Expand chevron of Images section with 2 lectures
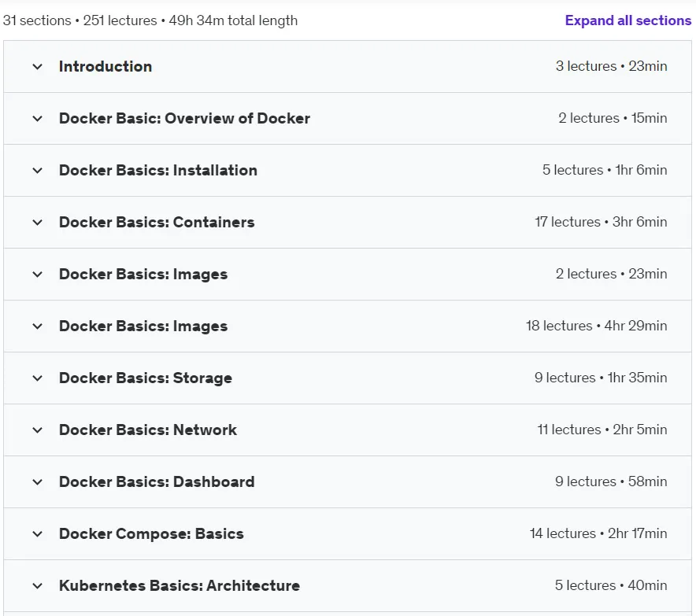 38,274
